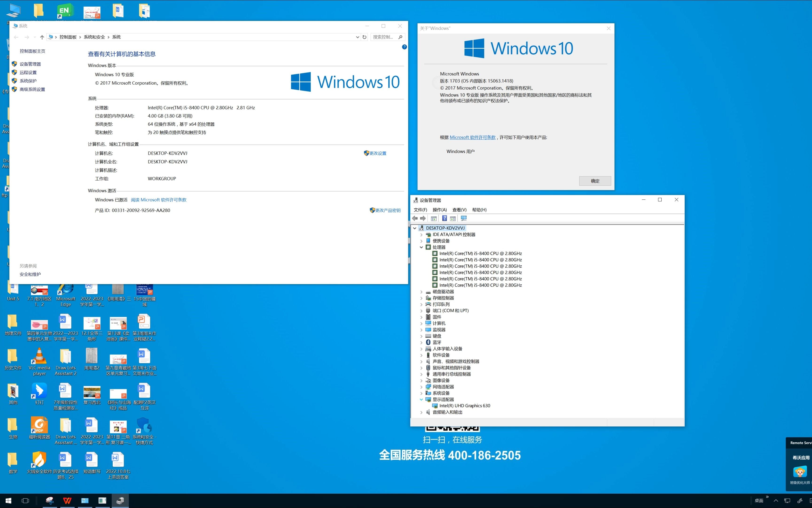Click the blue help icon in System window
The image size is (812, 508).
click(x=404, y=47)
